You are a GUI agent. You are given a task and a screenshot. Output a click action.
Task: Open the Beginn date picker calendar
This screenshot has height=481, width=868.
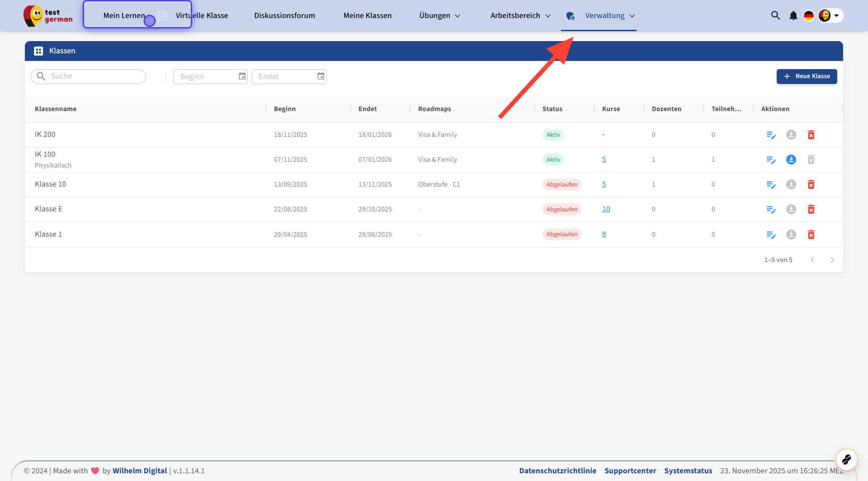pyautogui.click(x=242, y=76)
